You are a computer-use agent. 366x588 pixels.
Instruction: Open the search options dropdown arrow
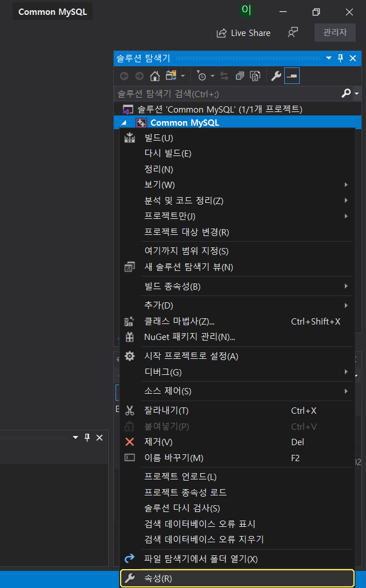(x=357, y=93)
